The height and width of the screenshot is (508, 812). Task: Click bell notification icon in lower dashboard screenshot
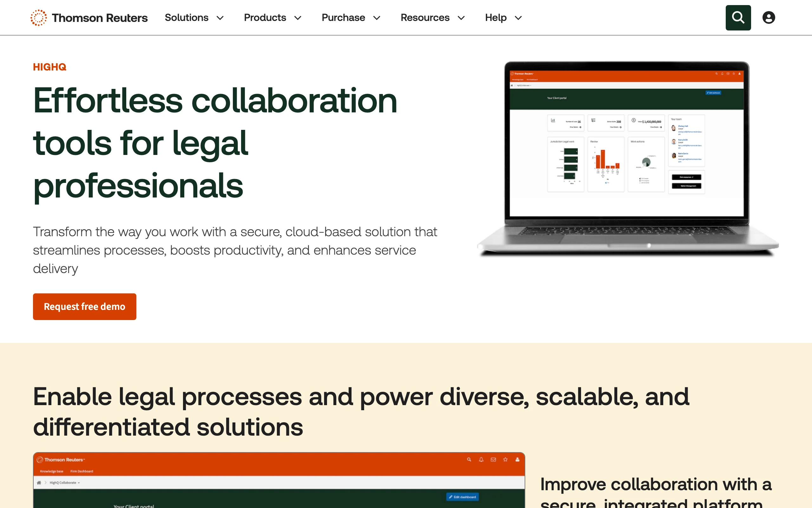[481, 460]
